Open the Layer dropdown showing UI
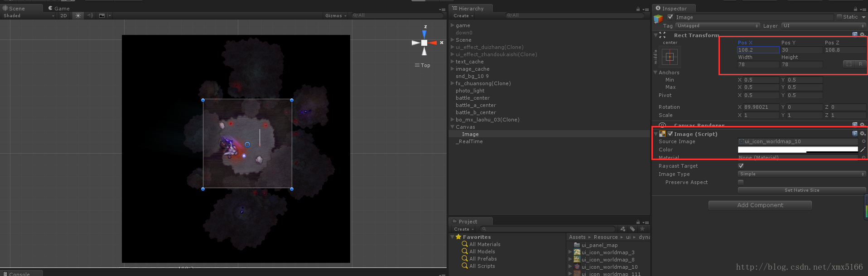The width and height of the screenshot is (868, 276). [x=824, y=26]
